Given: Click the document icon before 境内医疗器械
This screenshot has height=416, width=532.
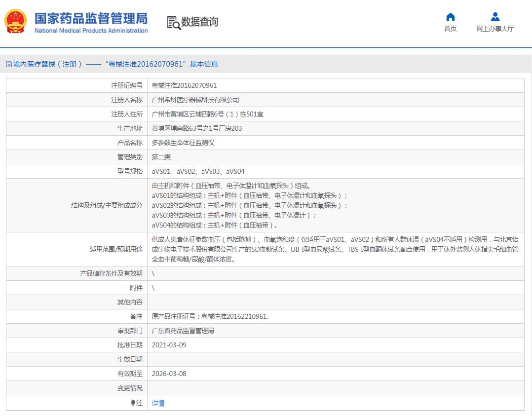Looking at the screenshot, I should [9, 64].
